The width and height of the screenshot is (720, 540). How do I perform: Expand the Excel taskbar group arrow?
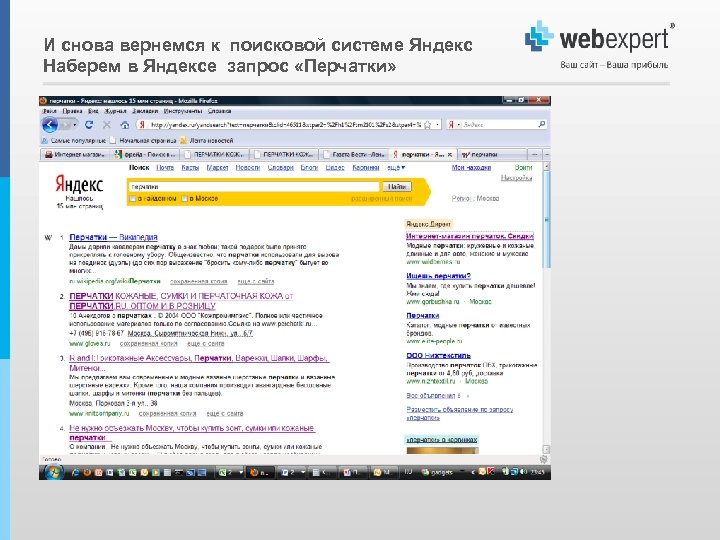point(240,472)
